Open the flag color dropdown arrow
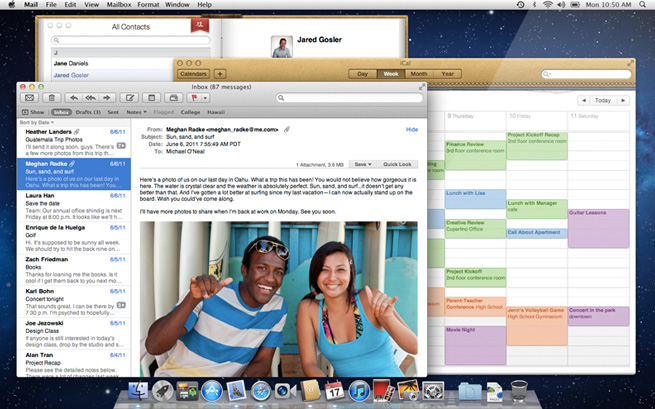655x409 pixels. [206, 98]
